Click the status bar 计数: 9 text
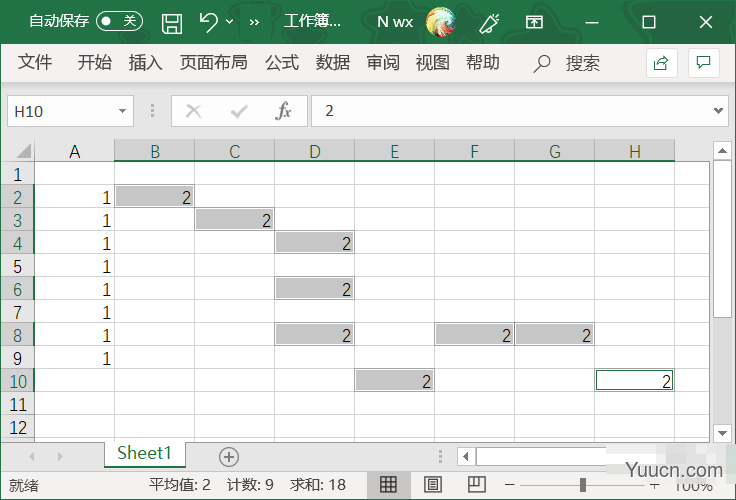This screenshot has height=500, width=736. tap(250, 485)
